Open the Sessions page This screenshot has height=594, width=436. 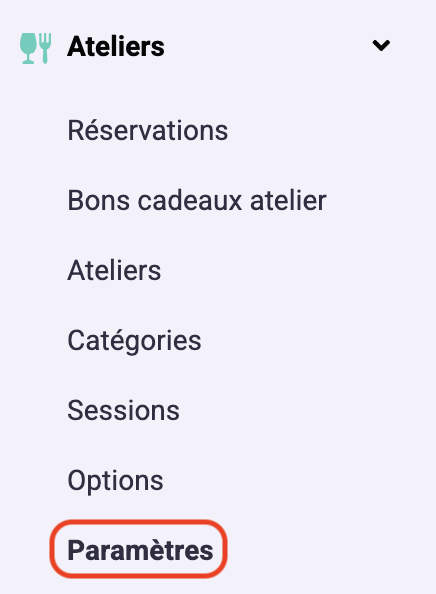pyautogui.click(x=123, y=411)
